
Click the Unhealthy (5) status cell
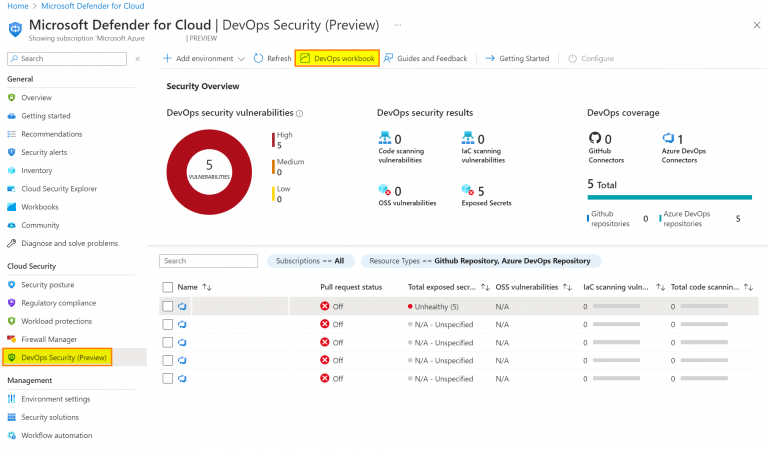pyautogui.click(x=433, y=307)
